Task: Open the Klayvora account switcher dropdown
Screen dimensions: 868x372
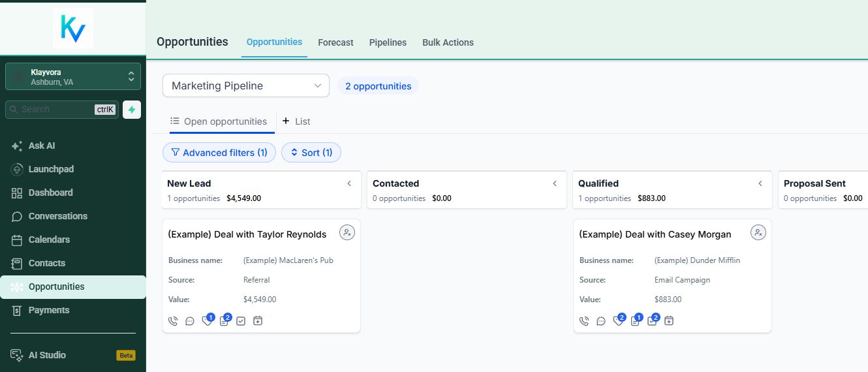Action: [73, 76]
